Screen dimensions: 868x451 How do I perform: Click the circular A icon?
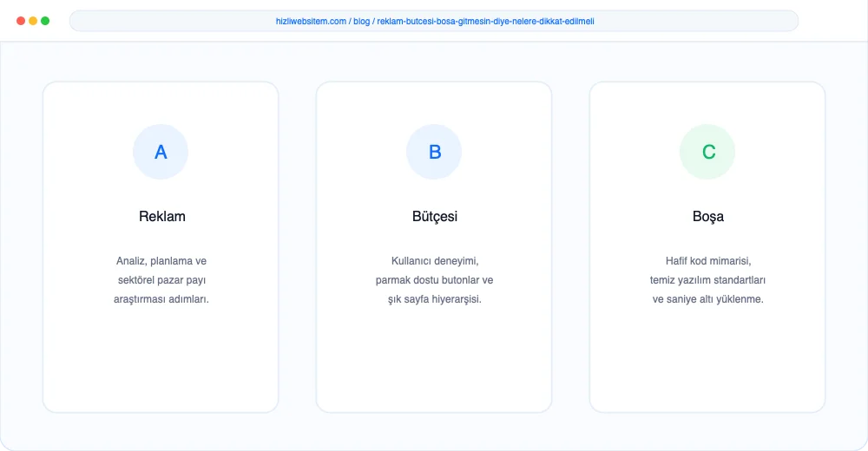tap(161, 152)
